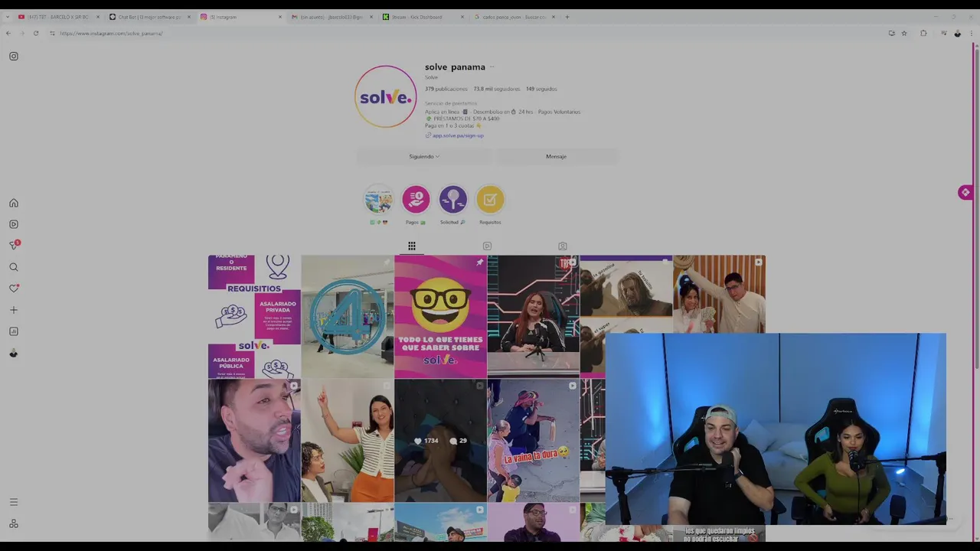Bookmark this page with the star icon
Image resolution: width=980 pixels, height=551 pixels.
point(904,33)
